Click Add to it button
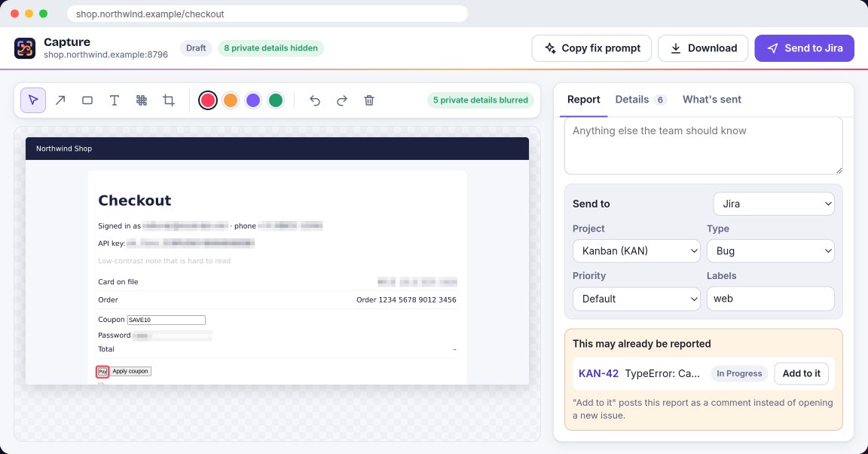The height and width of the screenshot is (454, 868). point(801,373)
